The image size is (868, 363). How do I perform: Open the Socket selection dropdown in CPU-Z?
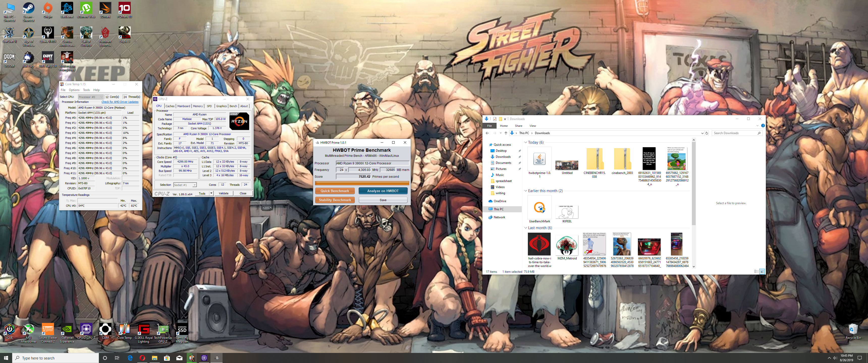click(x=185, y=185)
